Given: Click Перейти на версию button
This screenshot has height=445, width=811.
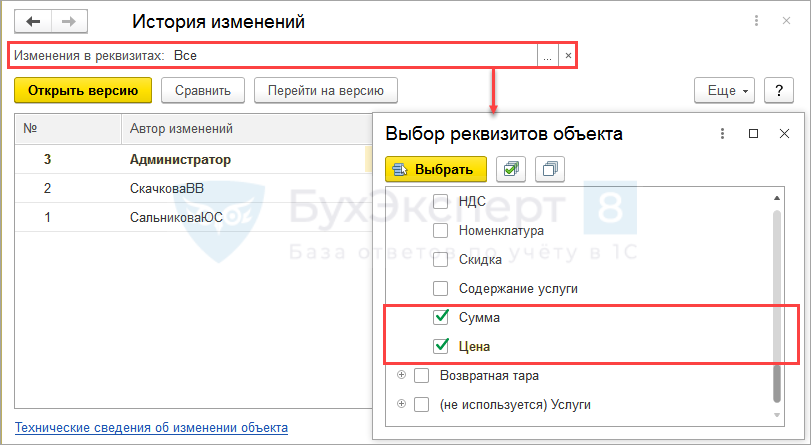Looking at the screenshot, I should 326,91.
